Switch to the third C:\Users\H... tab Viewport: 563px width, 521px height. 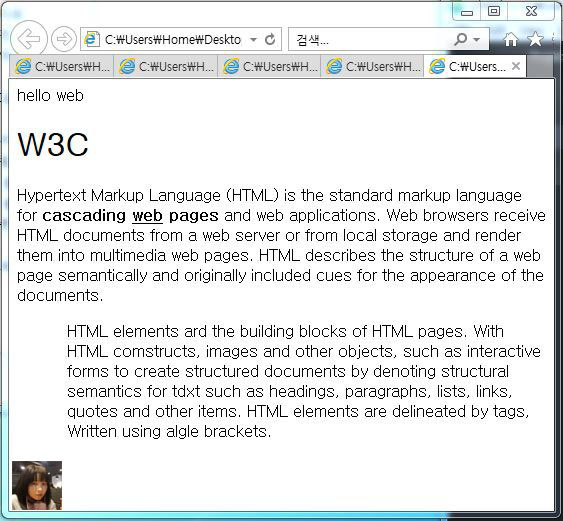[x=269, y=66]
